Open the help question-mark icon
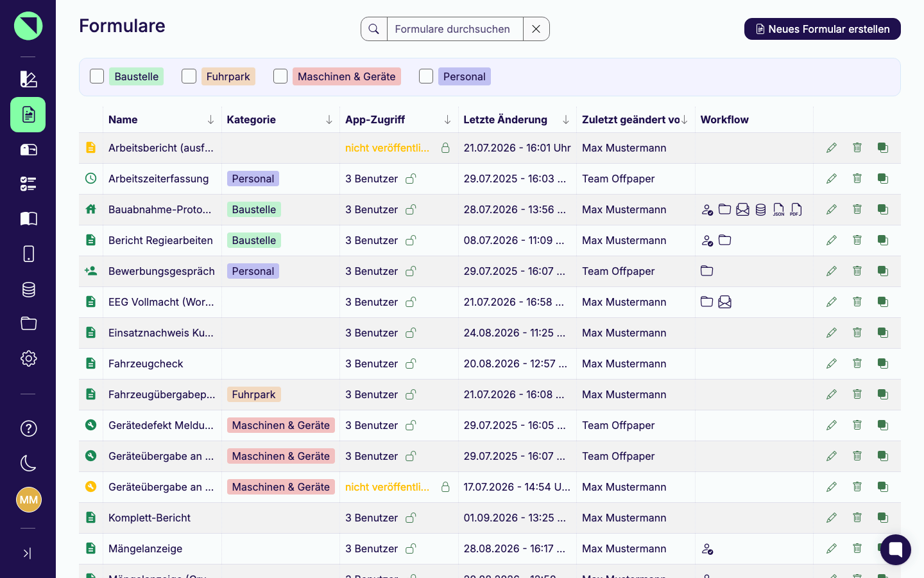924x578 pixels. pyautogui.click(x=28, y=428)
